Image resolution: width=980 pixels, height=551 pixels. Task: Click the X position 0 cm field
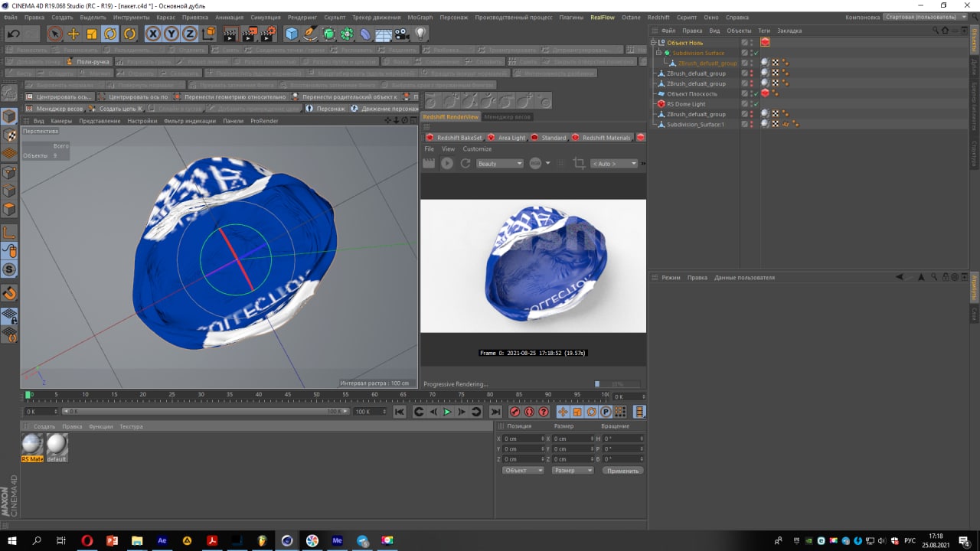click(523, 439)
